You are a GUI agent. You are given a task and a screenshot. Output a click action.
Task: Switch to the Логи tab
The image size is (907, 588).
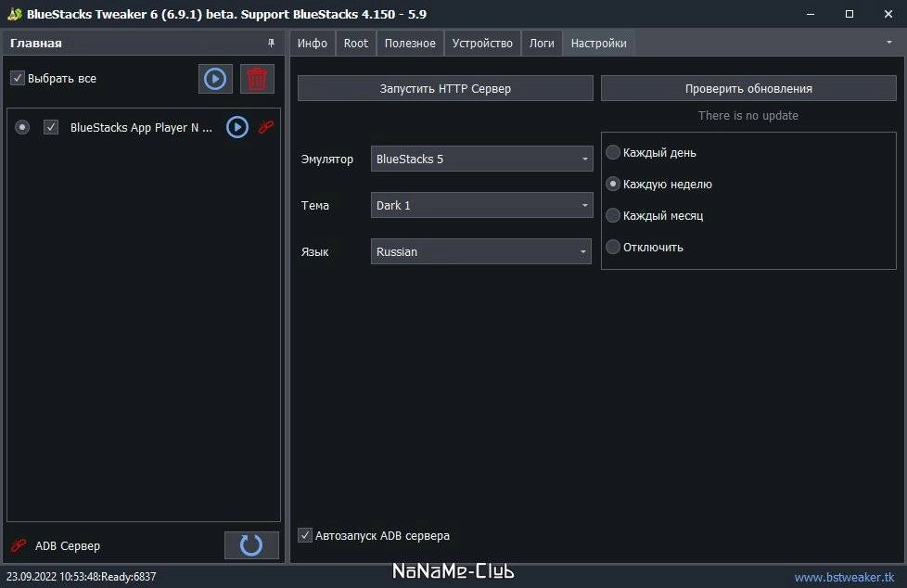(x=542, y=44)
